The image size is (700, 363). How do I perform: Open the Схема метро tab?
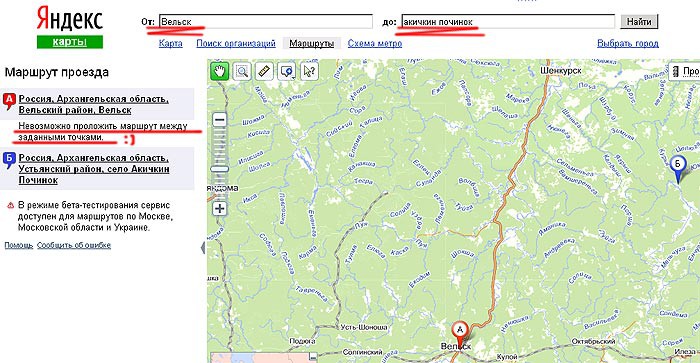(x=375, y=43)
